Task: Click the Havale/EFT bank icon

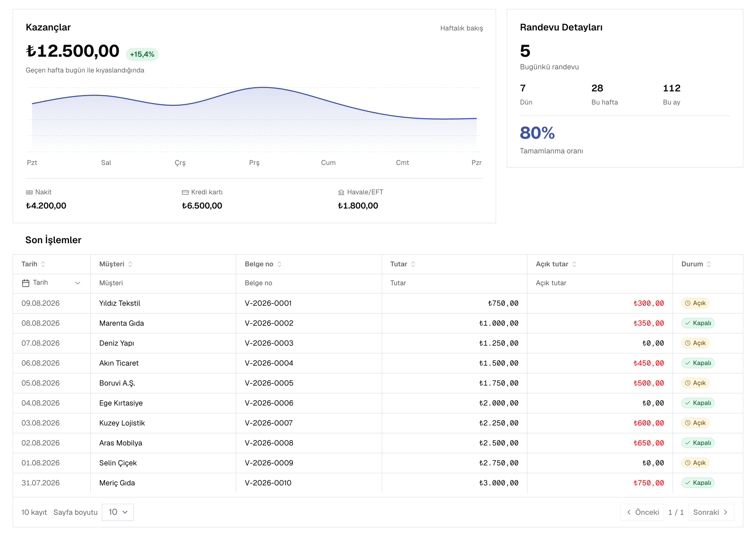Action: click(x=341, y=192)
